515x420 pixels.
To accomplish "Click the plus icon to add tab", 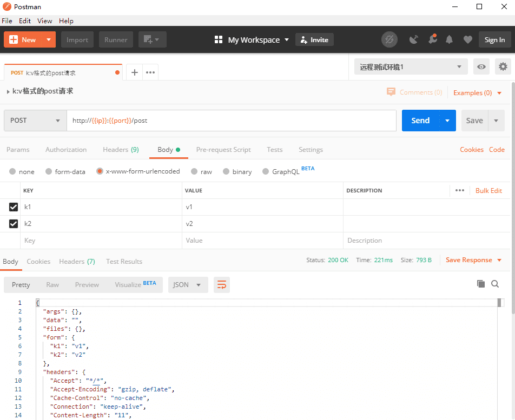I will pyautogui.click(x=134, y=72).
